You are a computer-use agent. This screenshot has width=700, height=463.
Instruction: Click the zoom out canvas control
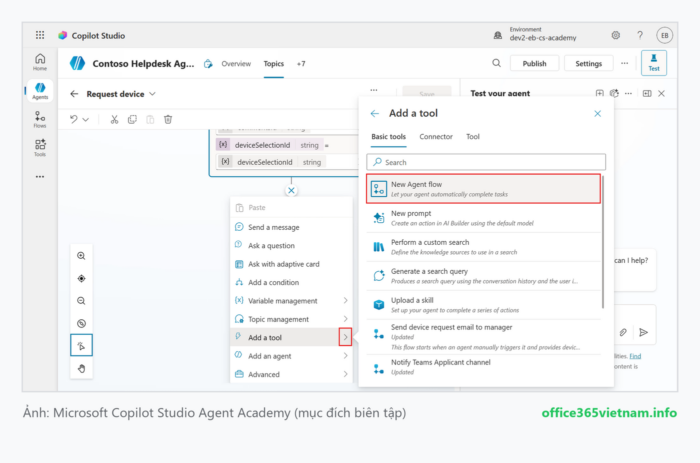[81, 300]
